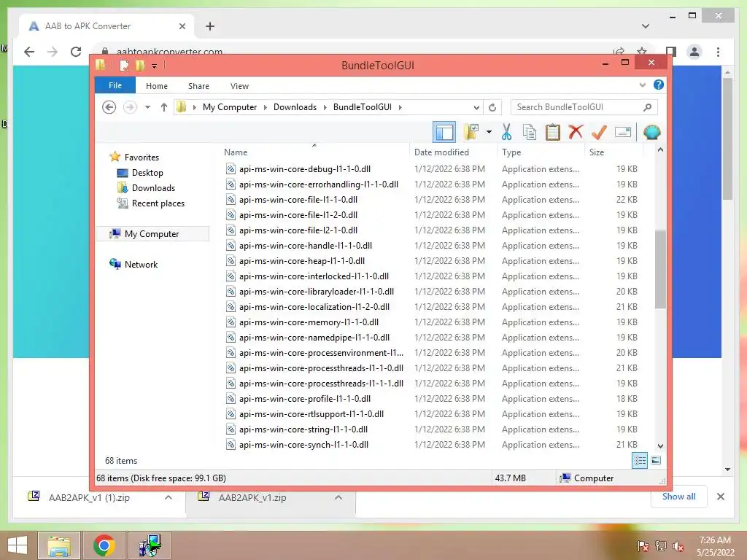Click the Explorer Forward arrow button
This screenshot has width=747, height=560.
(130, 107)
